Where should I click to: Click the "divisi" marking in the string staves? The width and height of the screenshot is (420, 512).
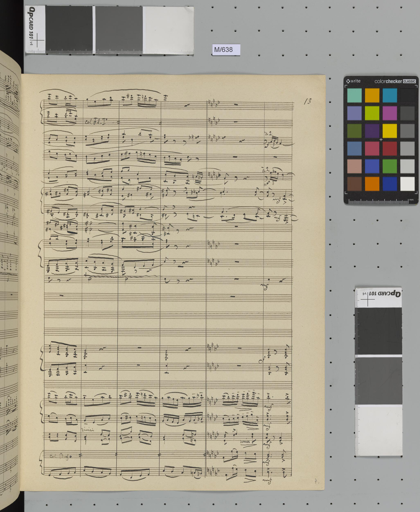88,429
